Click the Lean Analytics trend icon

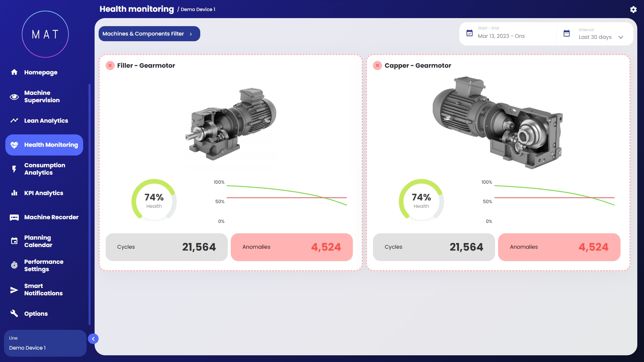(14, 121)
